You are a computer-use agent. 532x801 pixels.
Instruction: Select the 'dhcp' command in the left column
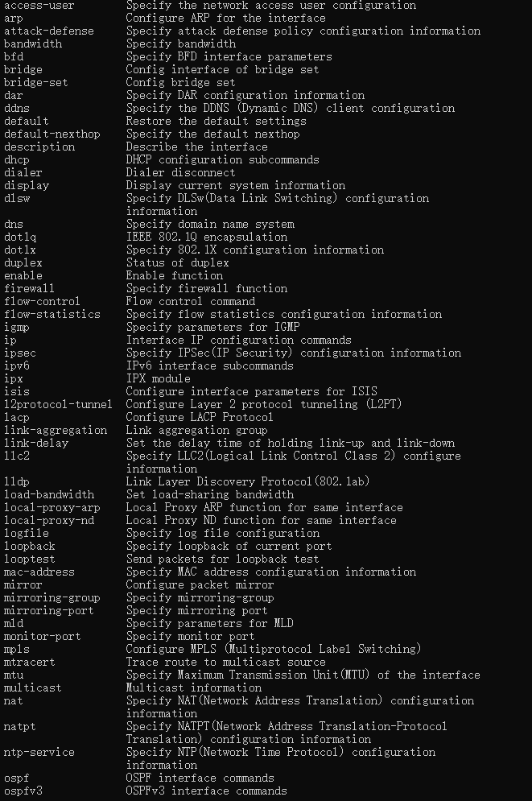click(x=16, y=160)
